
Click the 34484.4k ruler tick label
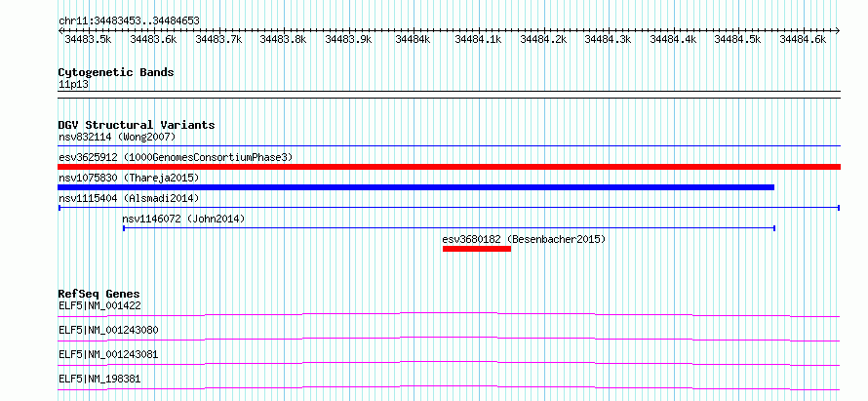[673, 39]
